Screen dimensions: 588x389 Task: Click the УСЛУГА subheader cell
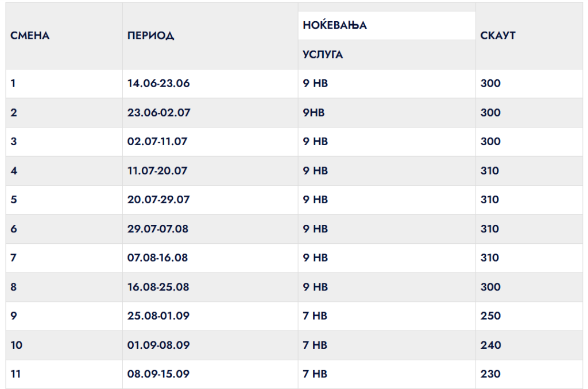(x=323, y=55)
